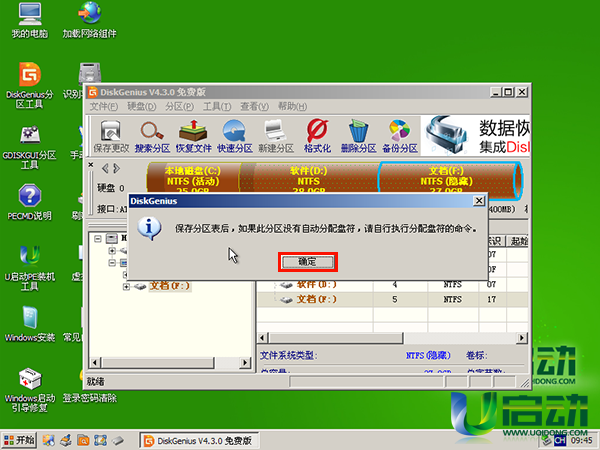This screenshot has width=600, height=450.
Task: Click the 数据恢复 banner in DiskGenius
Action: pos(475,136)
